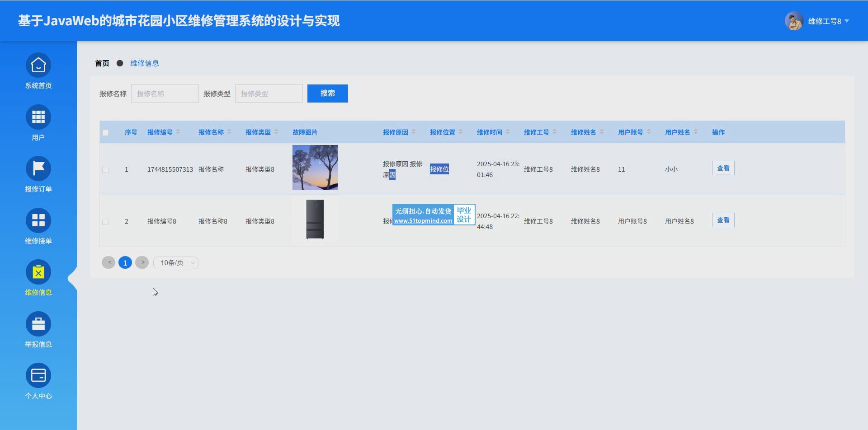Toggle the select-all checkbox in table header
The width and height of the screenshot is (868, 430).
tap(105, 133)
